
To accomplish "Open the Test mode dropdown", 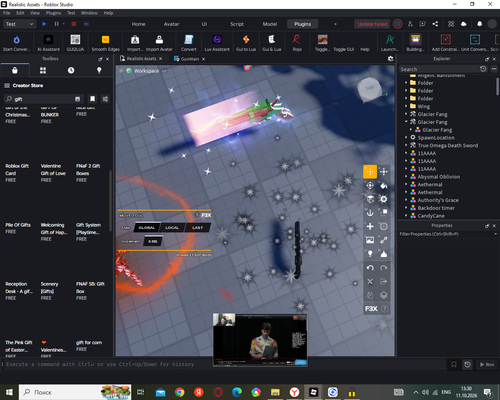I will pos(19,24).
